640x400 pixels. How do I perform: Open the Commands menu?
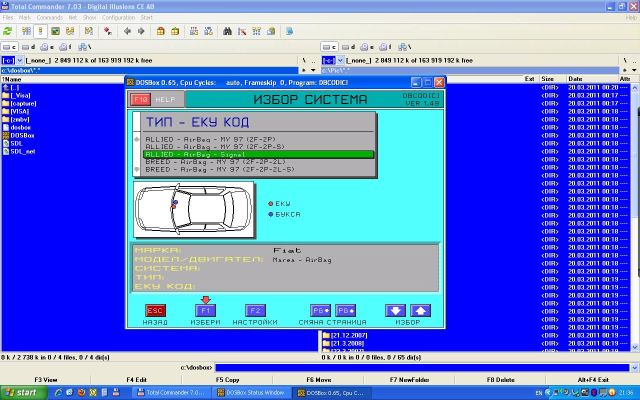click(x=49, y=17)
